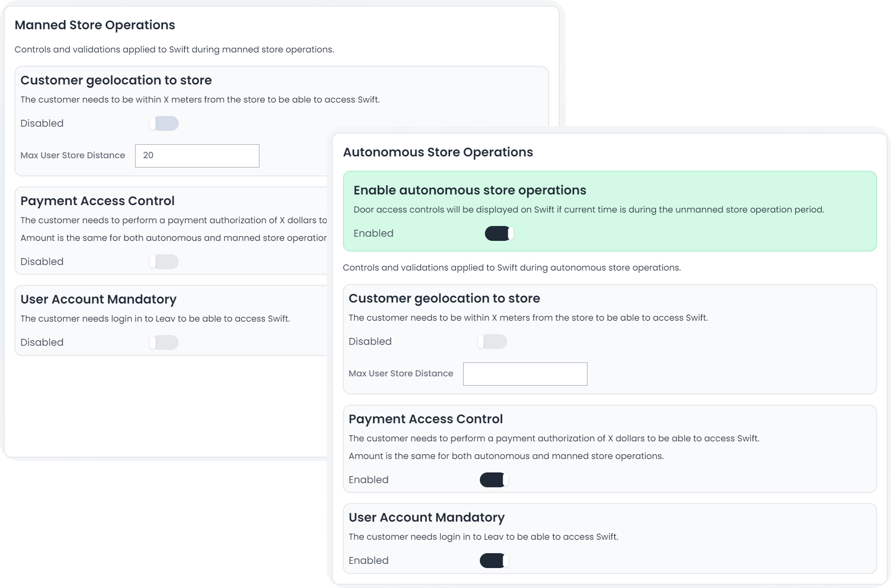
Task: Disable User Account Mandatory for autonomous stores
Action: coord(494,560)
